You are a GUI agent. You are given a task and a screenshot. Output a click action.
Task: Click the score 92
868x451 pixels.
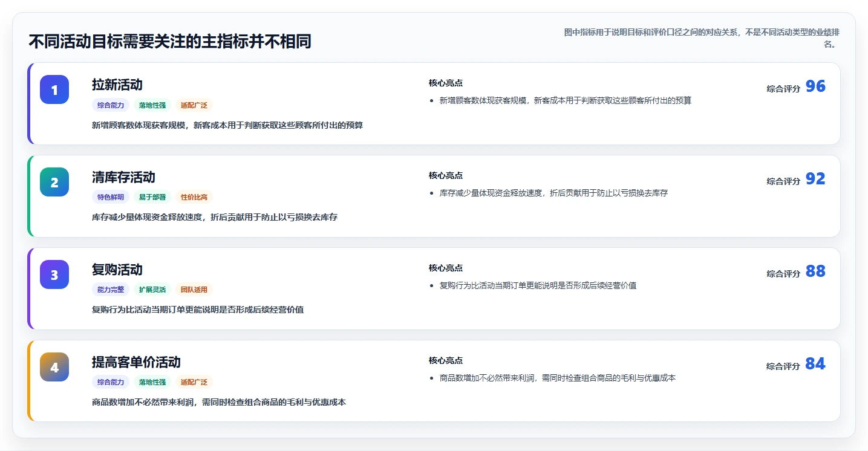click(x=815, y=179)
